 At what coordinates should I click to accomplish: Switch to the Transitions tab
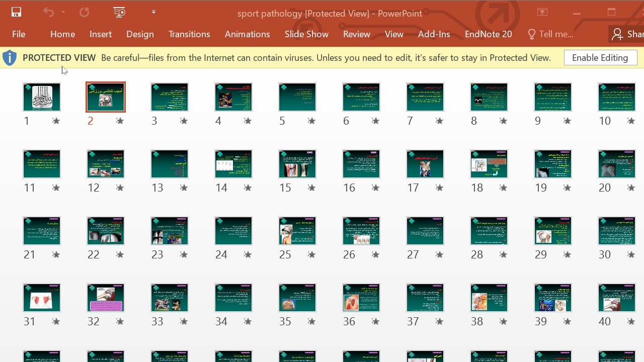click(x=189, y=34)
